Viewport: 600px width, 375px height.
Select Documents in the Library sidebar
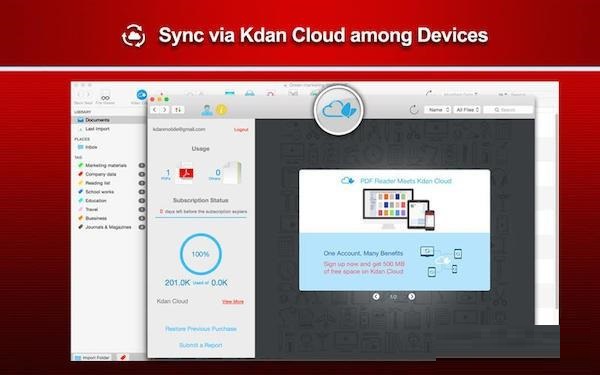pos(109,120)
